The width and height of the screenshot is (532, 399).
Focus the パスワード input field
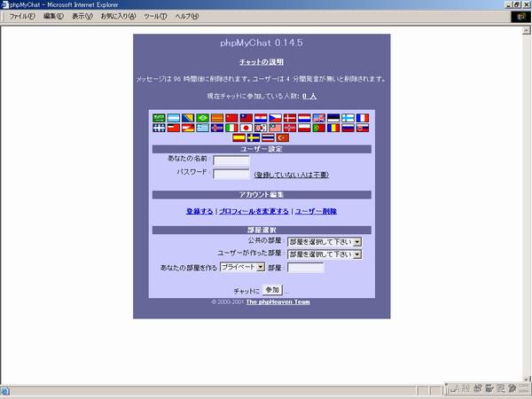[x=231, y=175]
